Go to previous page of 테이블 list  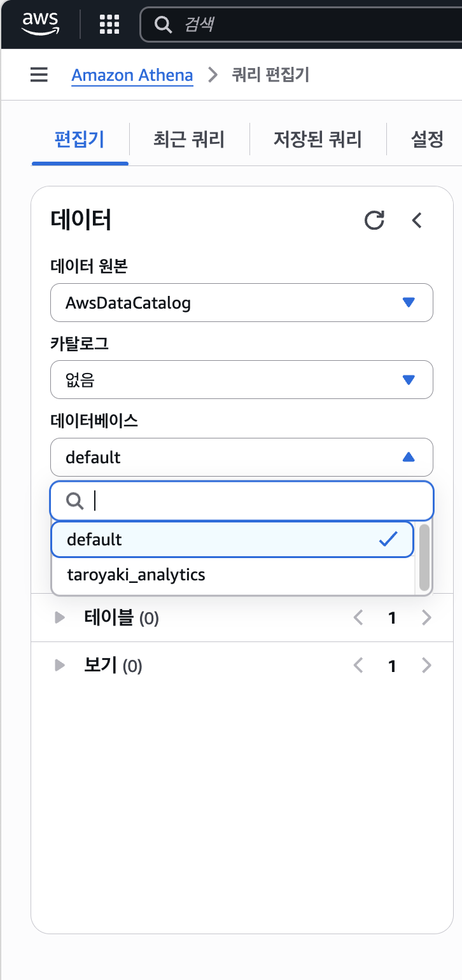coord(358,617)
